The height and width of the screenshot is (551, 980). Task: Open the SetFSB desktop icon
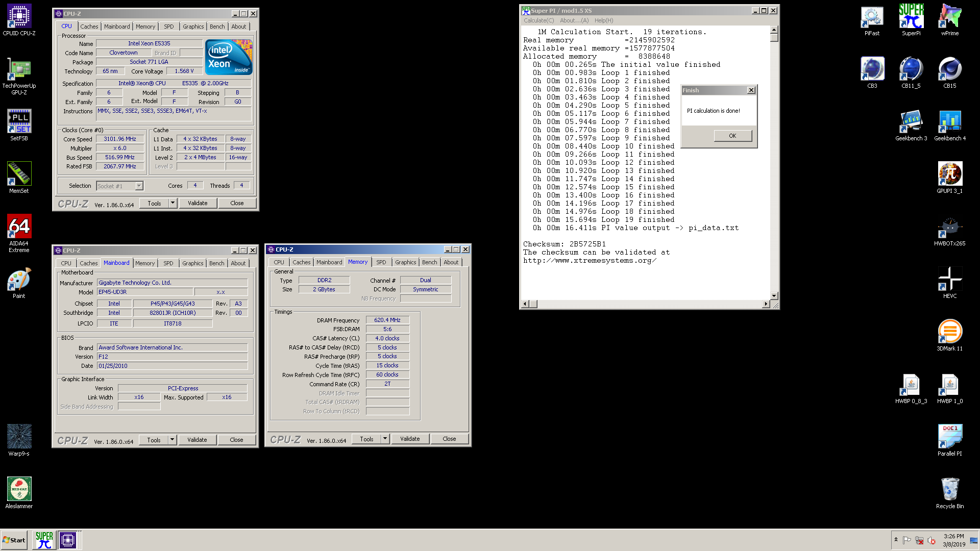(x=19, y=125)
